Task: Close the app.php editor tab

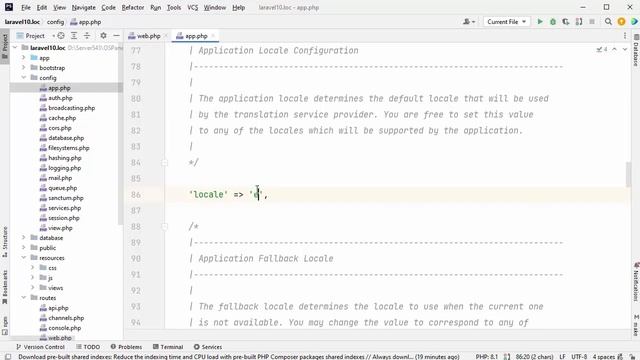Action: click(x=213, y=36)
